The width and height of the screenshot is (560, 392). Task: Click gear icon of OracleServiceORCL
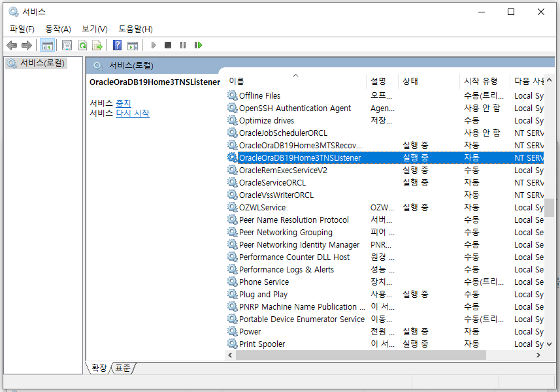coord(233,182)
